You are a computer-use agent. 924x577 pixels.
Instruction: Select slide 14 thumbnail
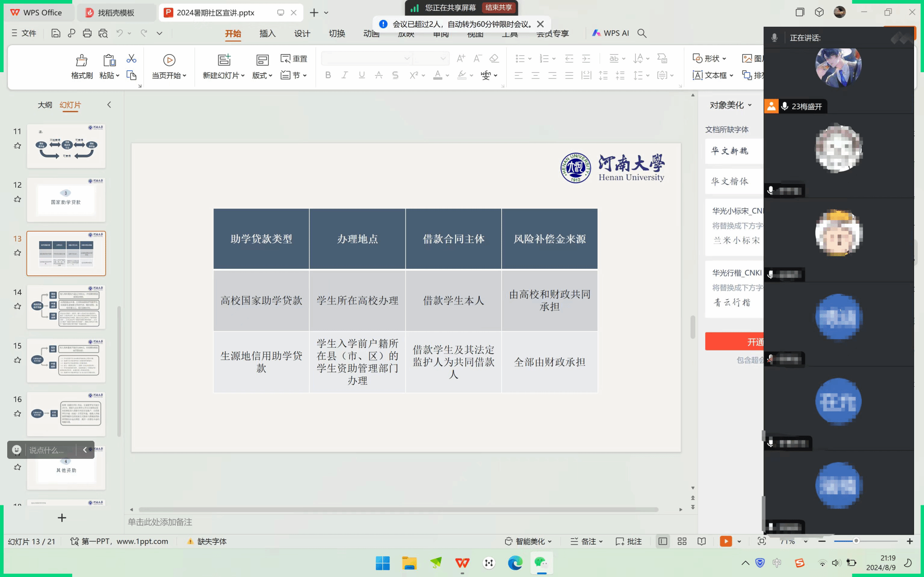pyautogui.click(x=66, y=307)
